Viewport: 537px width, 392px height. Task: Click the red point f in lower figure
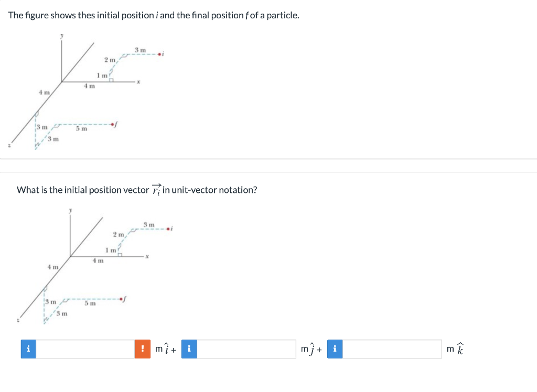120,298
